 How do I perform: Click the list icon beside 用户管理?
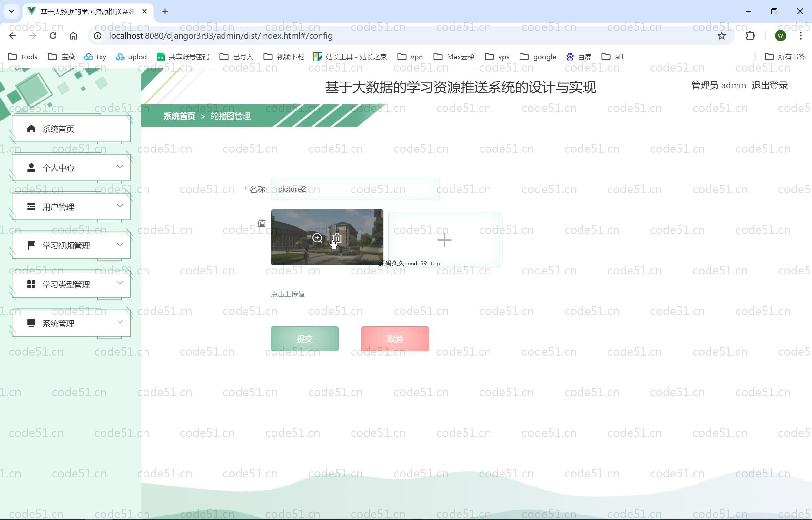click(31, 207)
